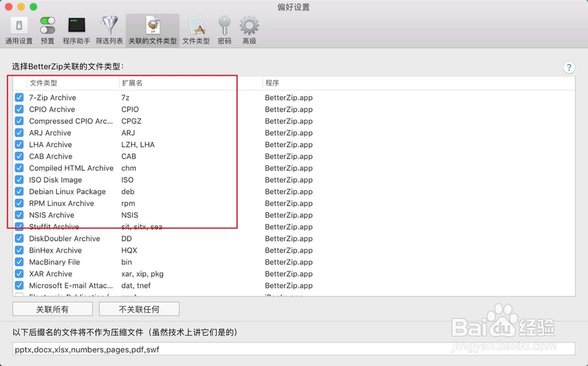The image size is (588, 366).
Task: Disable the MacBinary File checkbox
Action: pyautogui.click(x=19, y=262)
